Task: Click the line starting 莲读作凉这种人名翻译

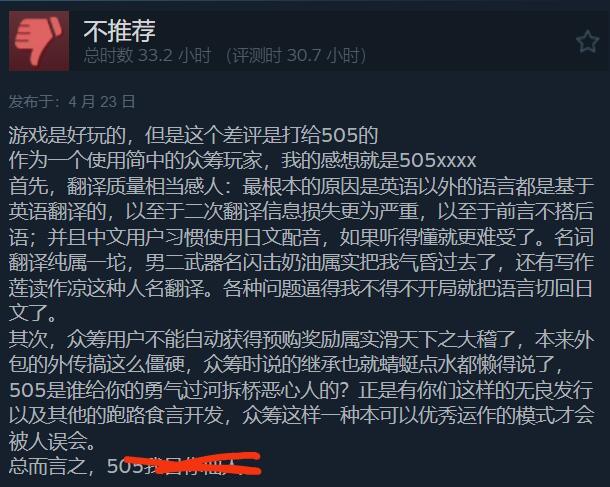Action: tap(301, 288)
